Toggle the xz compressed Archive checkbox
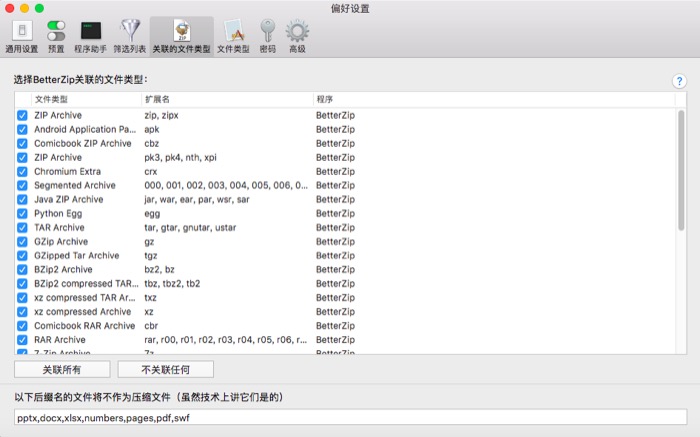 tap(22, 312)
